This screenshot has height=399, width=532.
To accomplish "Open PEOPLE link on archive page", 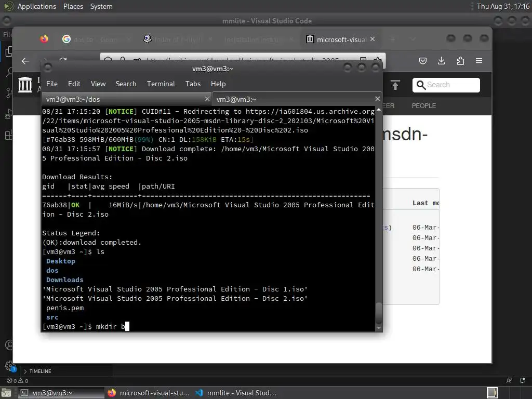I will 424,106.
